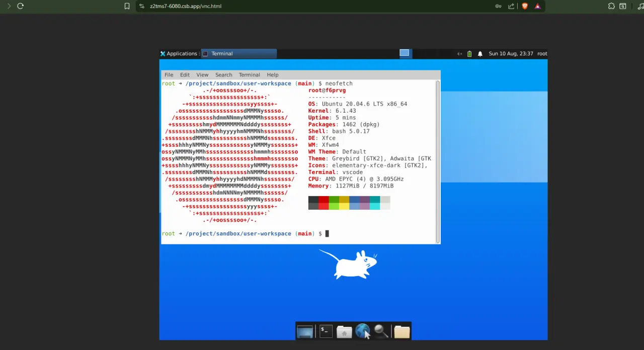
Task: Click the Brave Rewards triangle icon
Action: tap(537, 6)
